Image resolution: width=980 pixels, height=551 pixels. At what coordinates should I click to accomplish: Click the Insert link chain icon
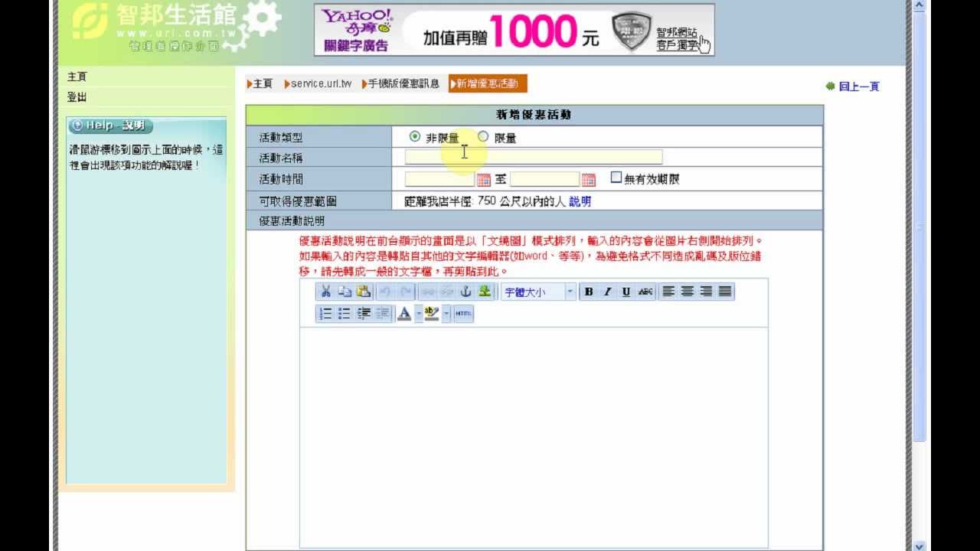pos(428,292)
